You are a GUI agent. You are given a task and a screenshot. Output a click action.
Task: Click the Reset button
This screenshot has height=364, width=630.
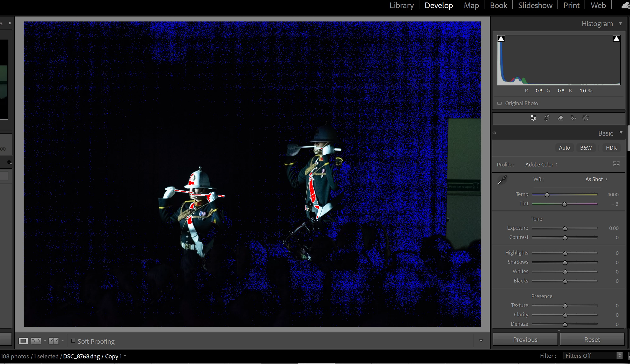(x=592, y=339)
